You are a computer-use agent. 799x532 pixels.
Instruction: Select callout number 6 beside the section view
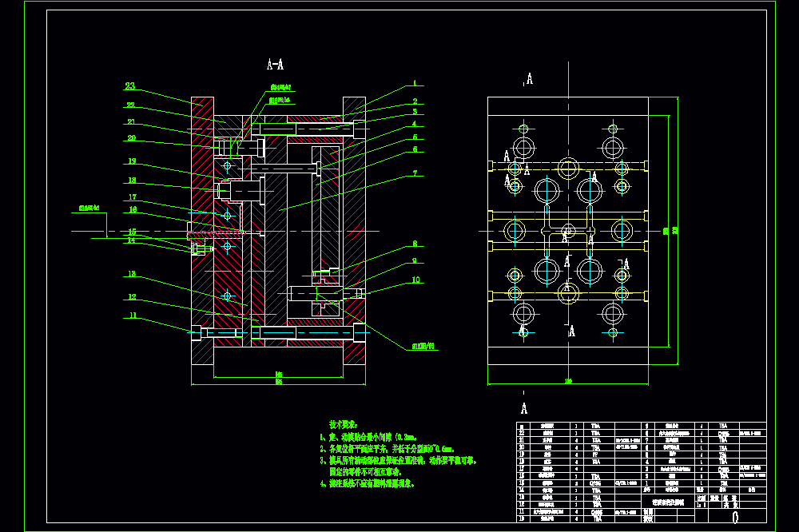pyautogui.click(x=415, y=149)
